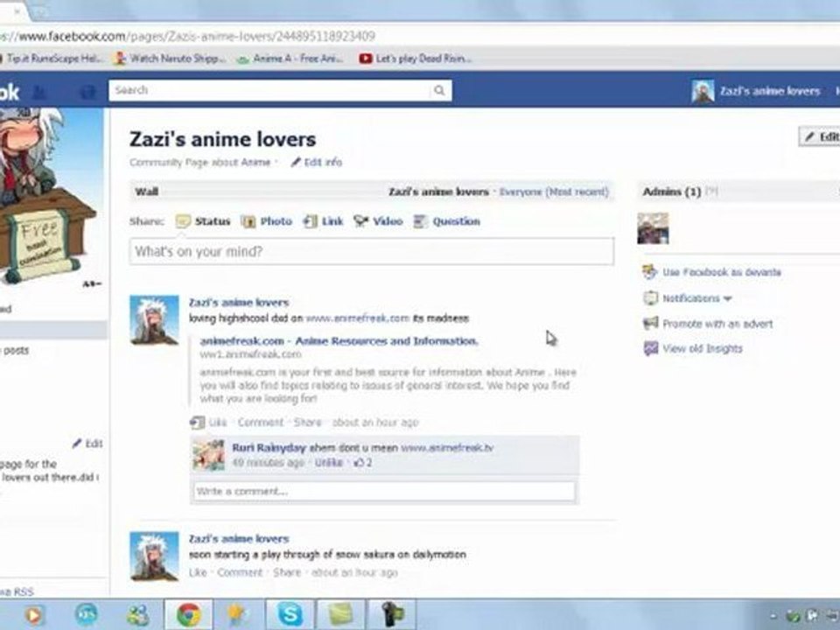The height and width of the screenshot is (630, 840).
Task: Click the thumbs-up count icon on comment
Action: 359,462
